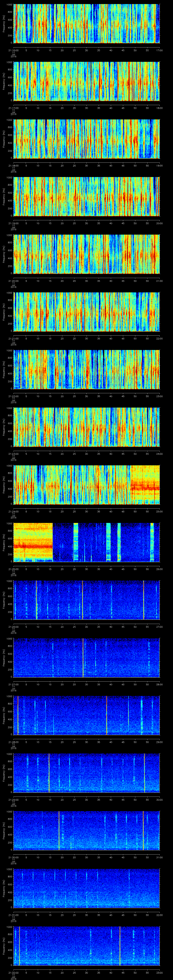Click the 21:19:00 start time label
173x980 pixels.
coord(13,223)
